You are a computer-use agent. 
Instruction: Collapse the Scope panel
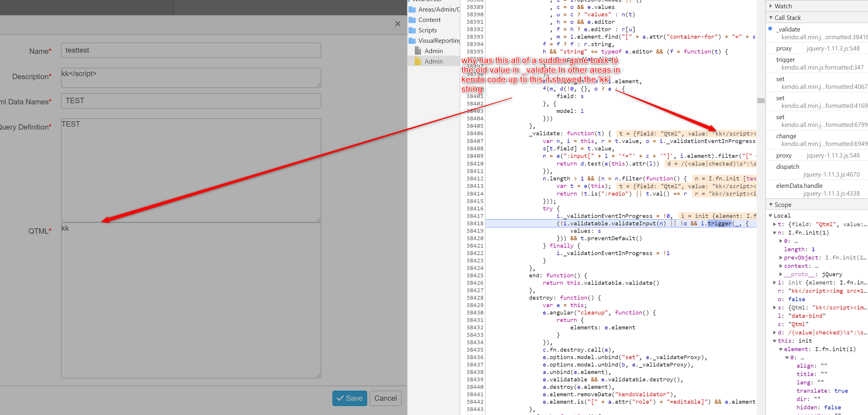coord(771,204)
